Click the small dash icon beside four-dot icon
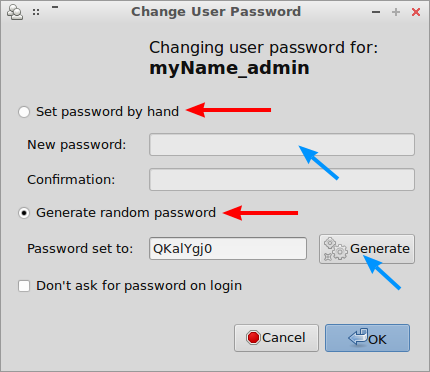 pyautogui.click(x=55, y=7)
